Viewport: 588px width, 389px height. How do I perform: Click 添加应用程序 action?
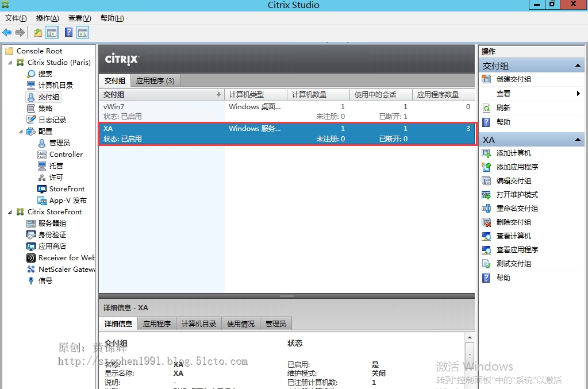517,167
